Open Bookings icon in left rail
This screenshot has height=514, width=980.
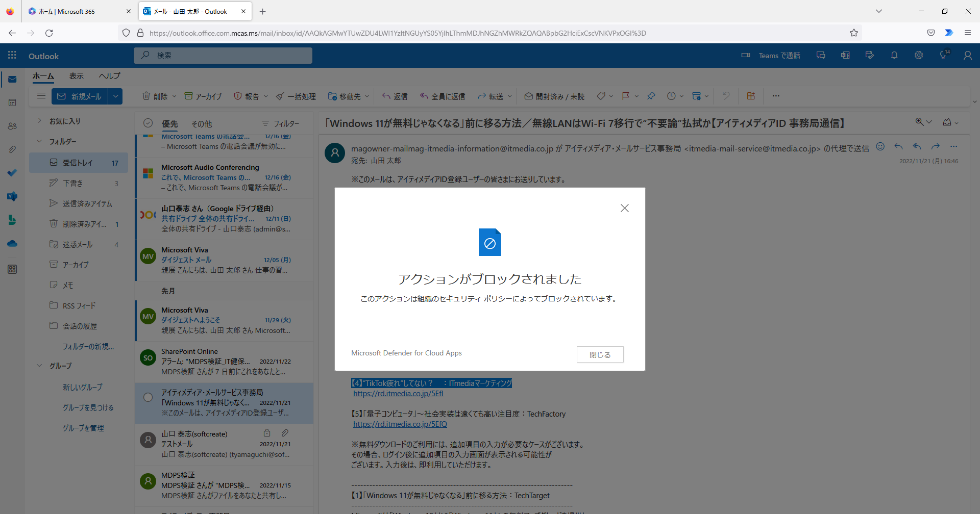[12, 220]
